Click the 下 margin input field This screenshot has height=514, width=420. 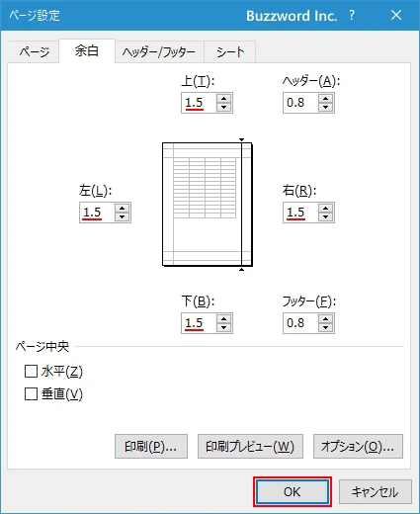(x=200, y=323)
